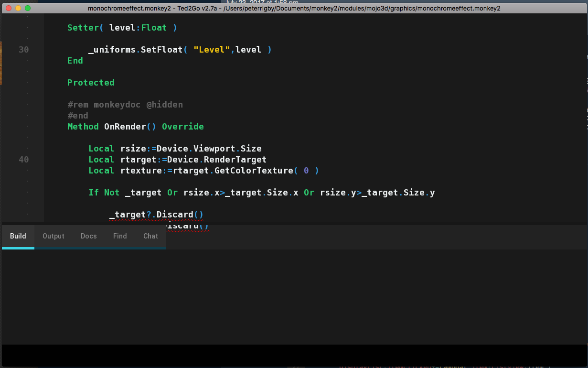Viewport: 588px width, 368px height.
Task: Show the Docs tab
Action: pos(88,236)
